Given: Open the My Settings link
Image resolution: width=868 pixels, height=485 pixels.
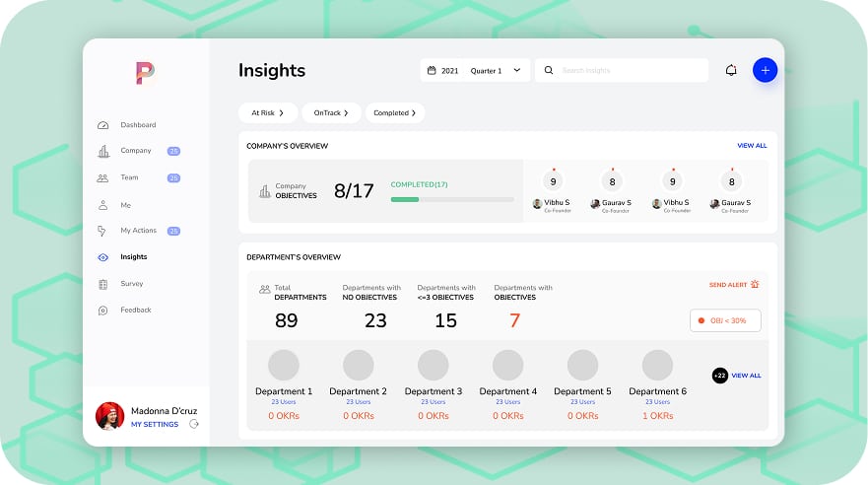Looking at the screenshot, I should tap(155, 425).
